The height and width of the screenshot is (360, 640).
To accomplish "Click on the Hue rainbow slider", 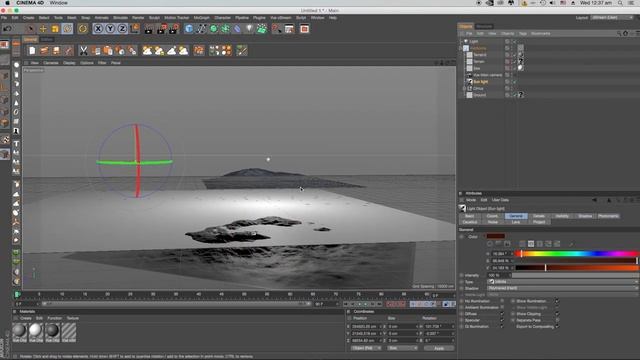I will coord(576,254).
